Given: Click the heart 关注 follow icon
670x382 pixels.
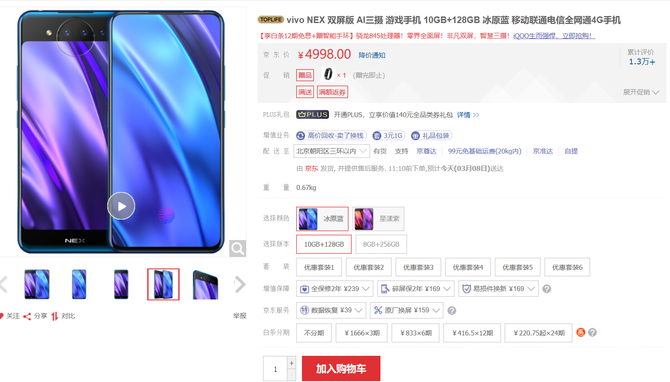Looking at the screenshot, I should (x=1, y=316).
